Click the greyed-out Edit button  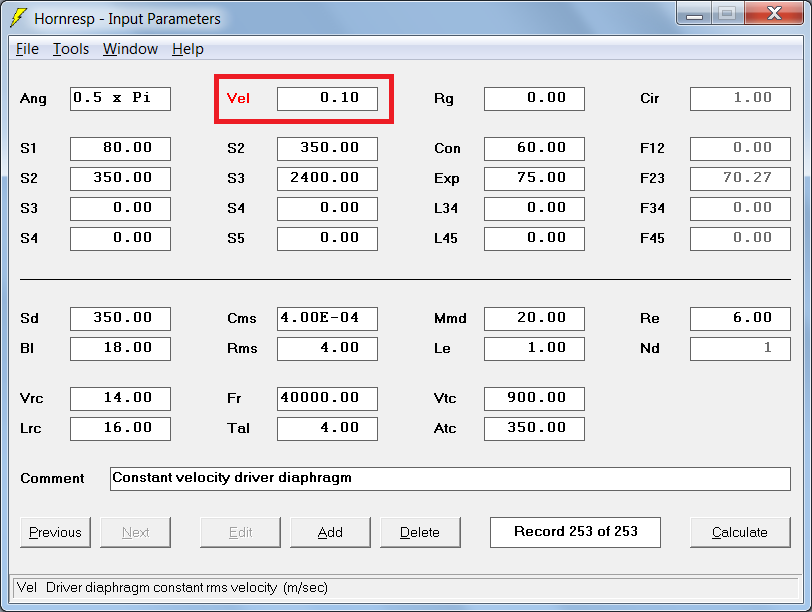pos(240,532)
